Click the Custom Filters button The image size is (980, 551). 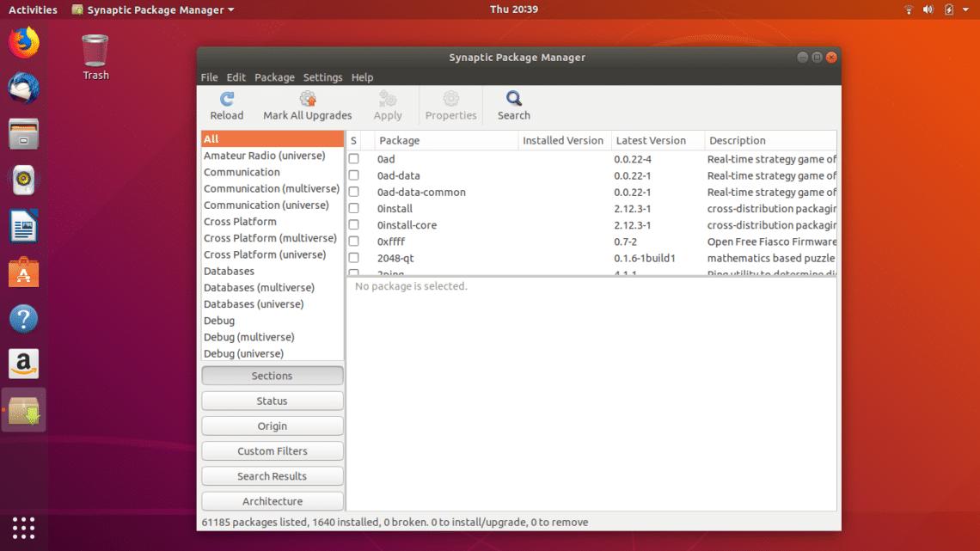pos(272,450)
